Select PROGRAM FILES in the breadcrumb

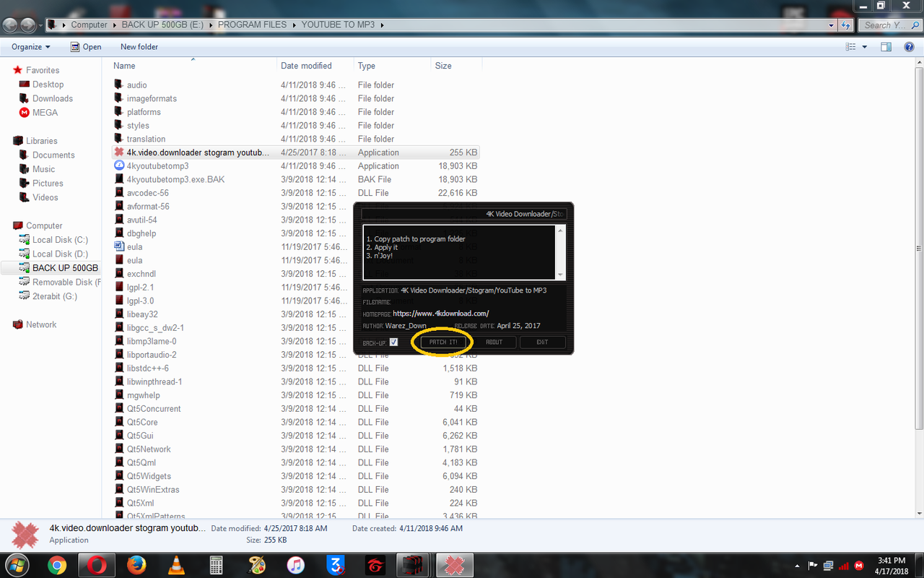[252, 25]
